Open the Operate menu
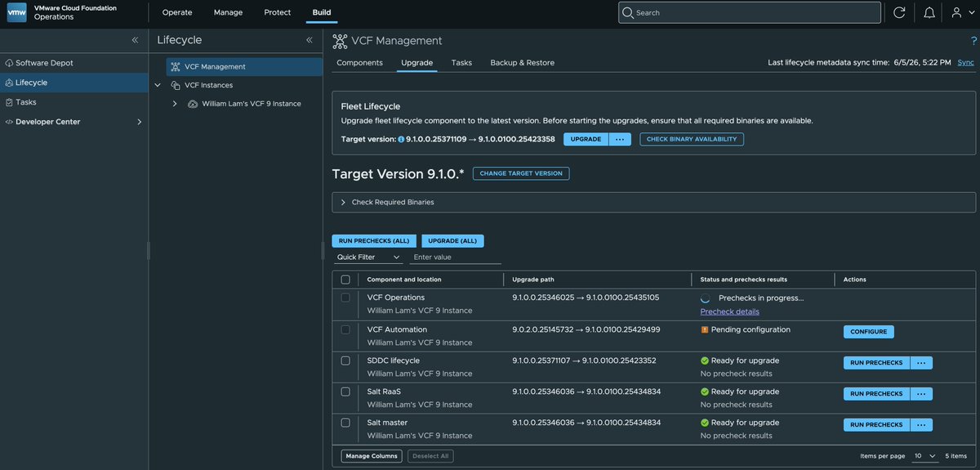Screen dimensions: 980x470 (177, 12)
